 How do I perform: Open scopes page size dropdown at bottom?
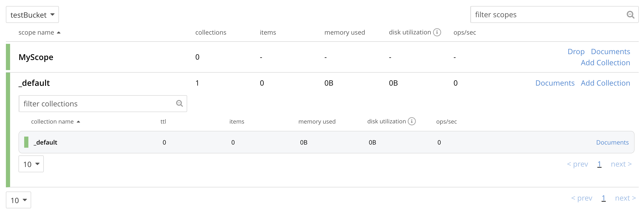(x=19, y=200)
